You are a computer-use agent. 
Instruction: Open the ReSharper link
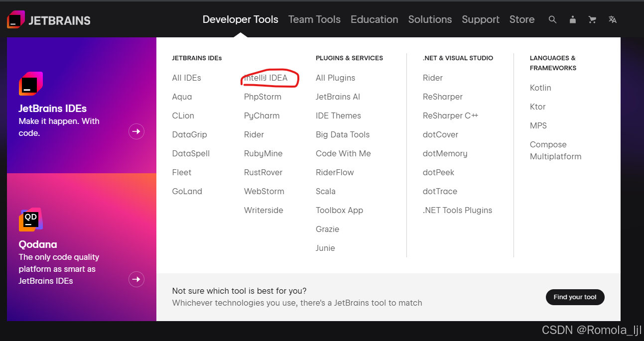pyautogui.click(x=443, y=97)
